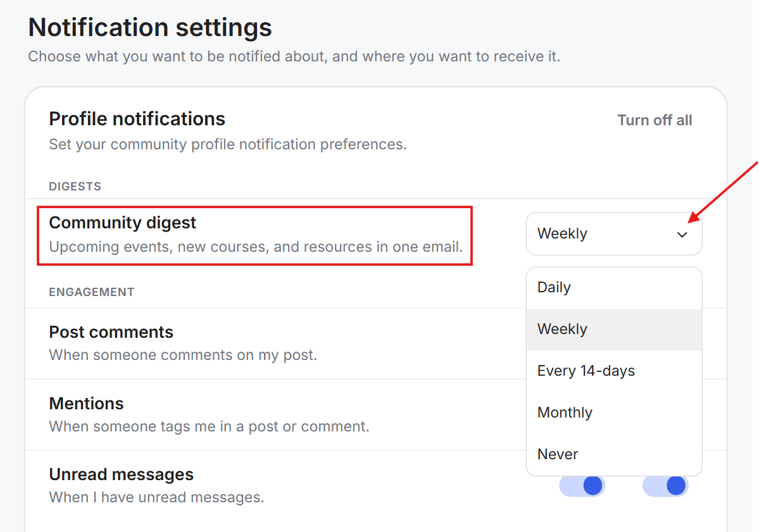Click the ENGAGEMENT section label
Image resolution: width=759 pixels, height=532 pixels.
(92, 292)
